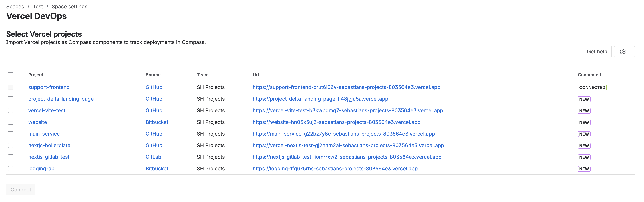Check the project-delta-landing-page row checkbox

[11, 99]
